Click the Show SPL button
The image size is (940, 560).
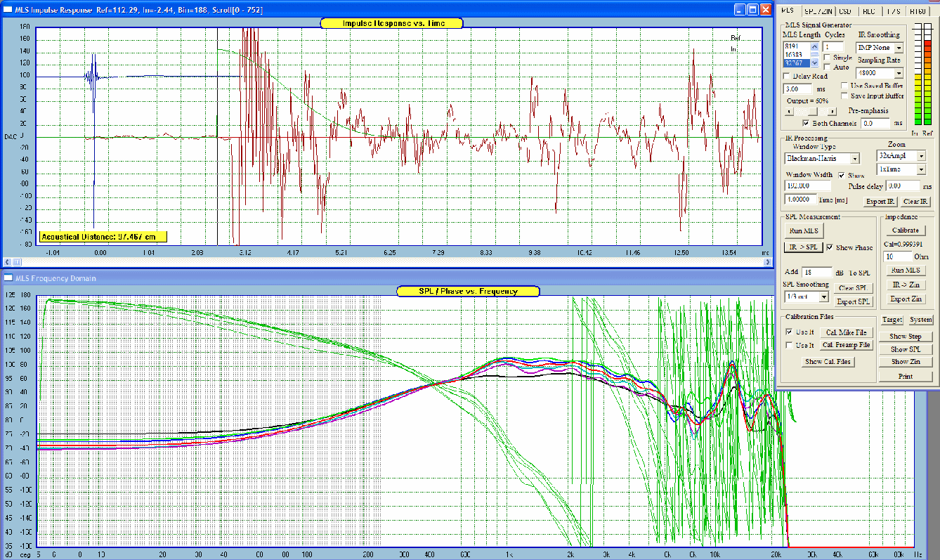click(906, 349)
